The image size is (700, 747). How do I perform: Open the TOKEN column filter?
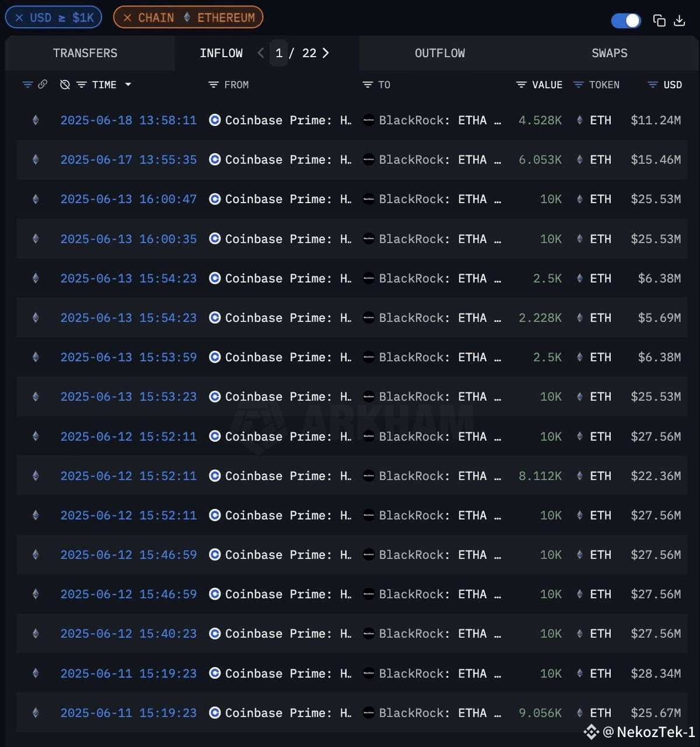coord(578,85)
